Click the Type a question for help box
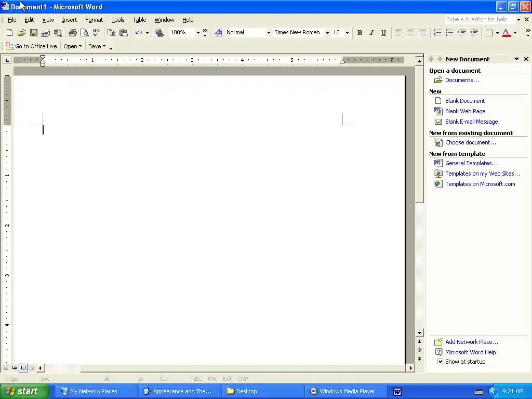Image resolution: width=532 pixels, height=399 pixels. 480,20
